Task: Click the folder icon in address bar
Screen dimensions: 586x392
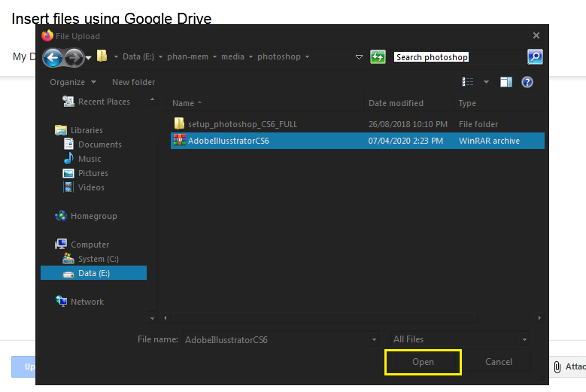Action: coord(102,56)
